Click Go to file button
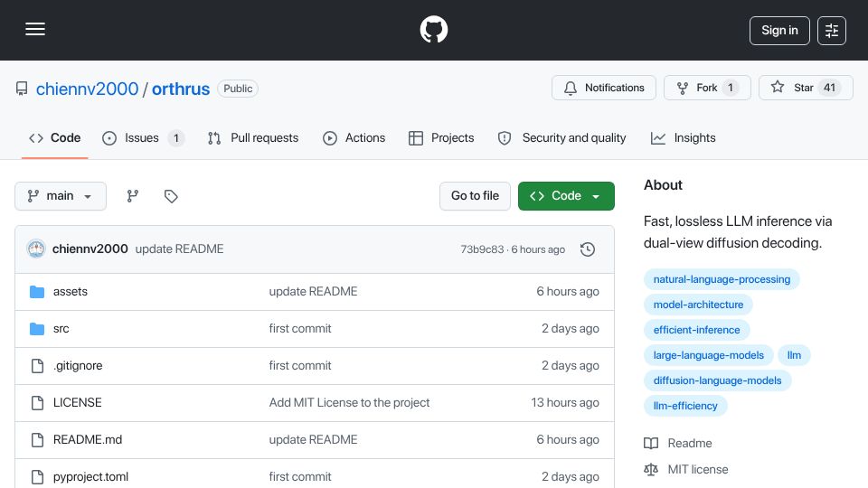868x488 pixels. pyautogui.click(x=475, y=196)
